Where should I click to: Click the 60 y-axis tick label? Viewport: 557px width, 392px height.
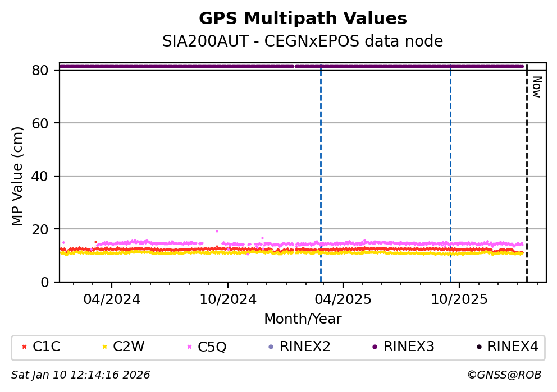pyautogui.click(x=45, y=123)
